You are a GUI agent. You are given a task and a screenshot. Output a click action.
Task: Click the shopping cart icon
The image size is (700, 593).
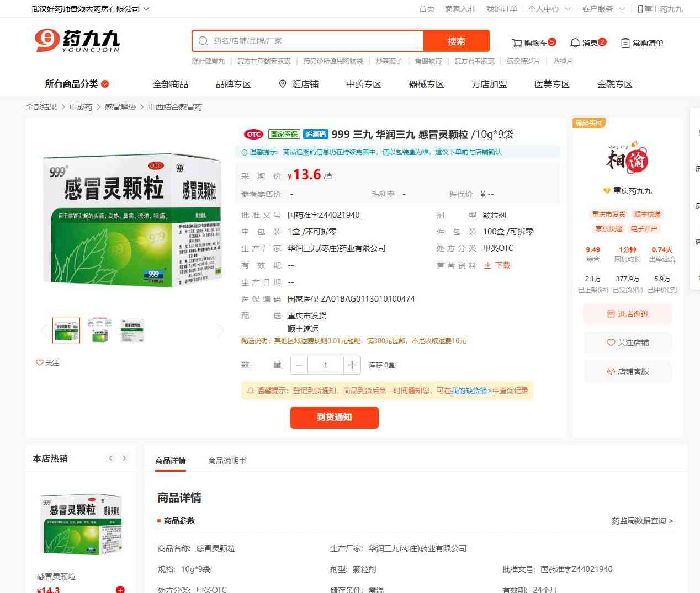(x=517, y=43)
